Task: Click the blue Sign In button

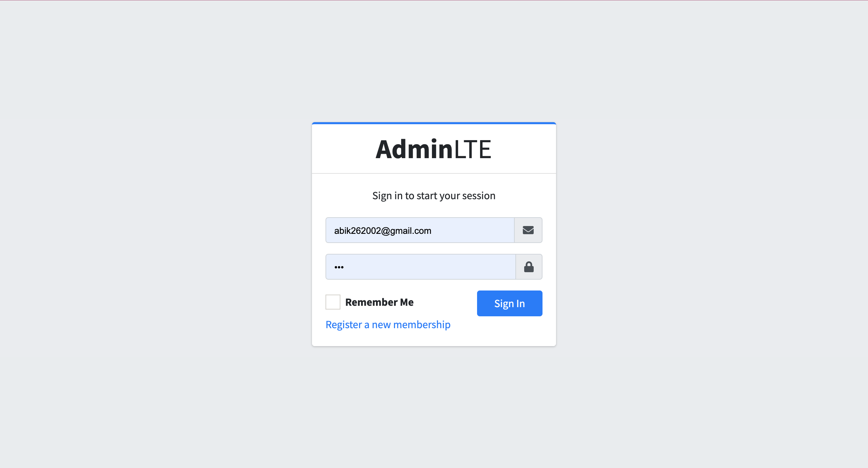Action: pyautogui.click(x=509, y=303)
